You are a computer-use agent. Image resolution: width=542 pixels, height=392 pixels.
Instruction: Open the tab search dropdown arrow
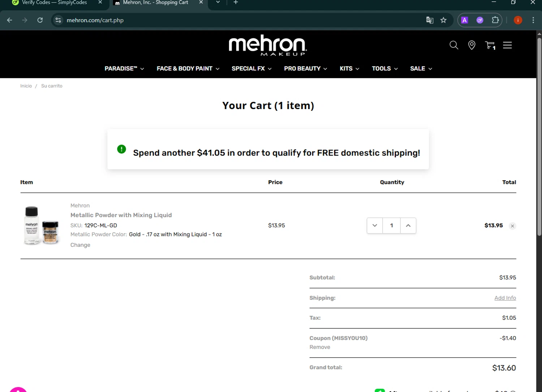[x=218, y=3]
